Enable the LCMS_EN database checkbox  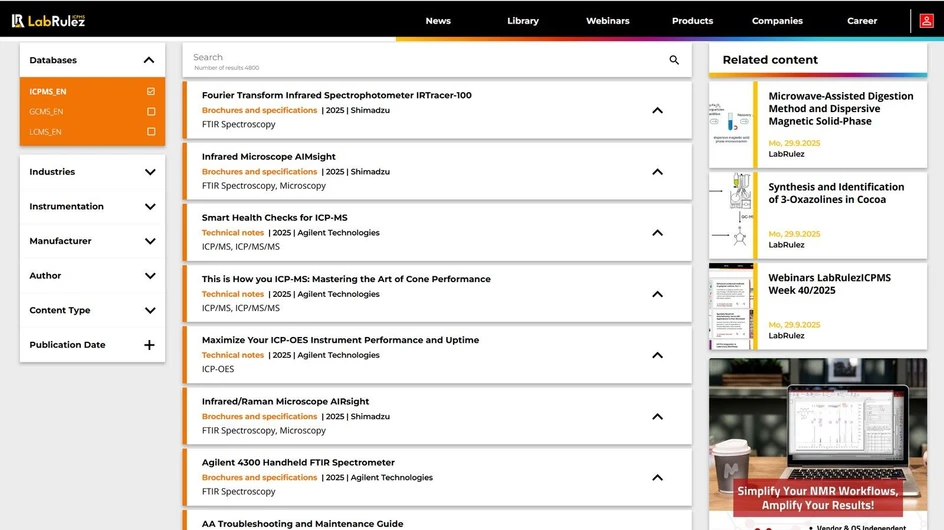click(151, 132)
